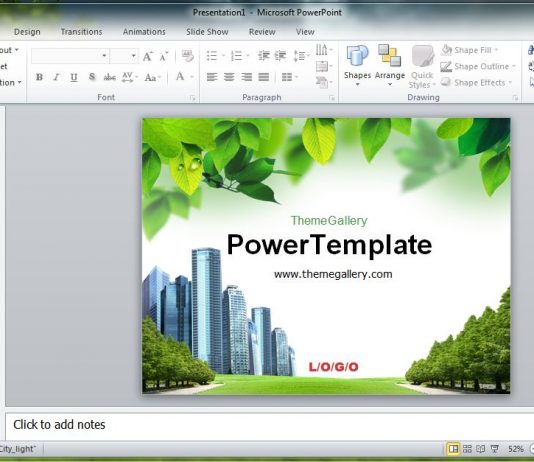The height and width of the screenshot is (462, 534).
Task: Open the Line Spacing options
Action: coord(301,55)
